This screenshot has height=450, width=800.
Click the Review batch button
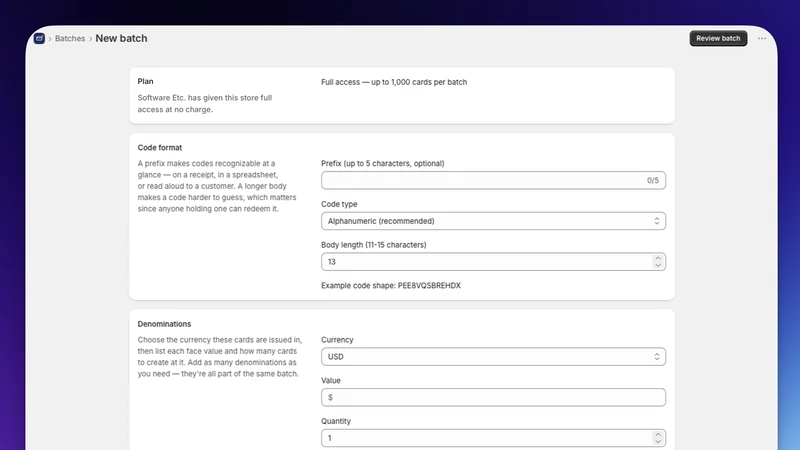coord(718,38)
